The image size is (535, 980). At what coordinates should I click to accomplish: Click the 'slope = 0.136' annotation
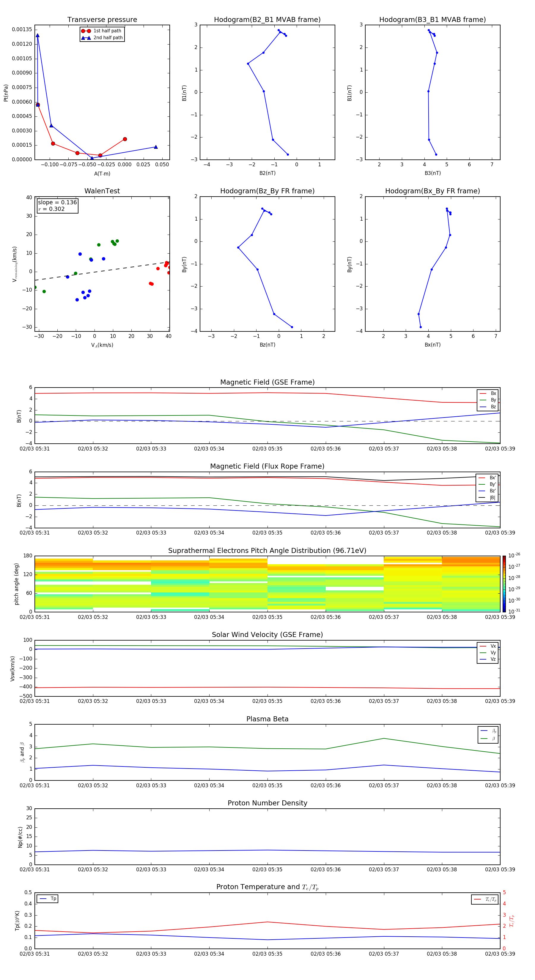click(x=57, y=203)
